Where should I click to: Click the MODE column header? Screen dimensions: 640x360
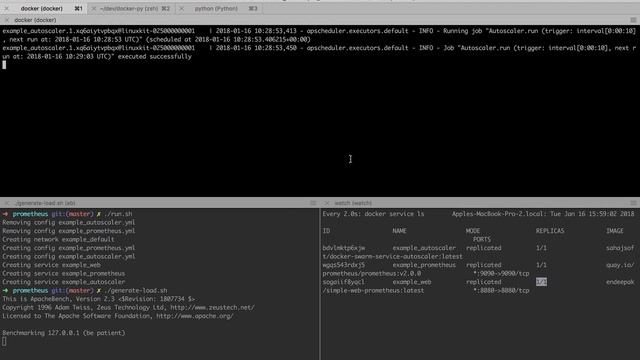[473, 231]
